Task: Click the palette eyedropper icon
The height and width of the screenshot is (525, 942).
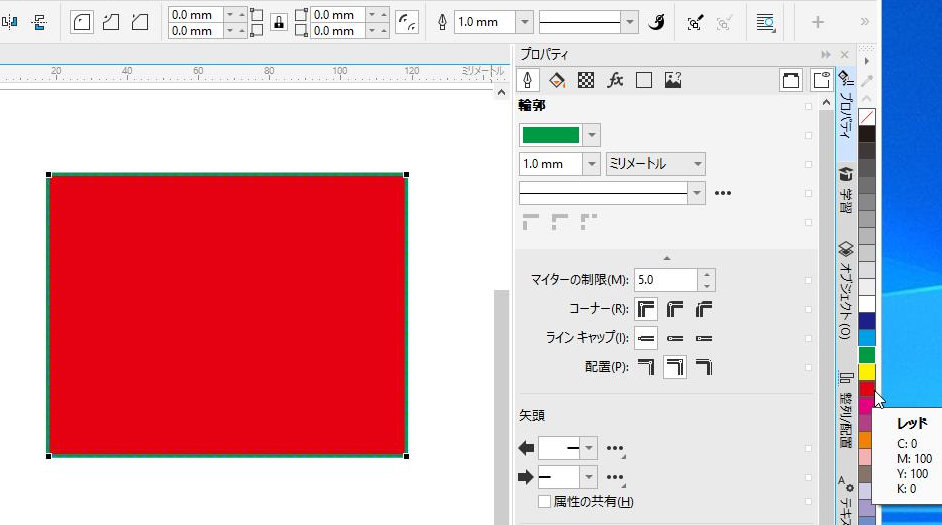Action: click(866, 80)
